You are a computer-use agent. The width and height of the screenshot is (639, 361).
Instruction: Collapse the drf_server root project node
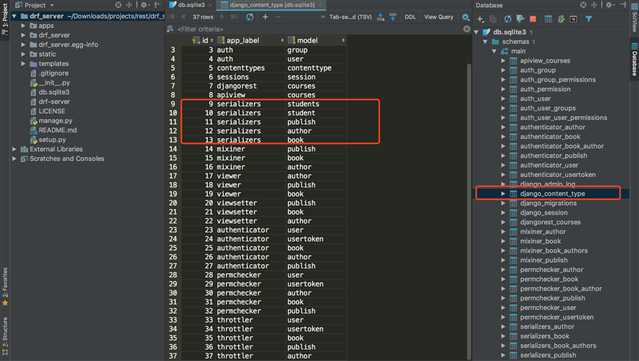point(14,16)
